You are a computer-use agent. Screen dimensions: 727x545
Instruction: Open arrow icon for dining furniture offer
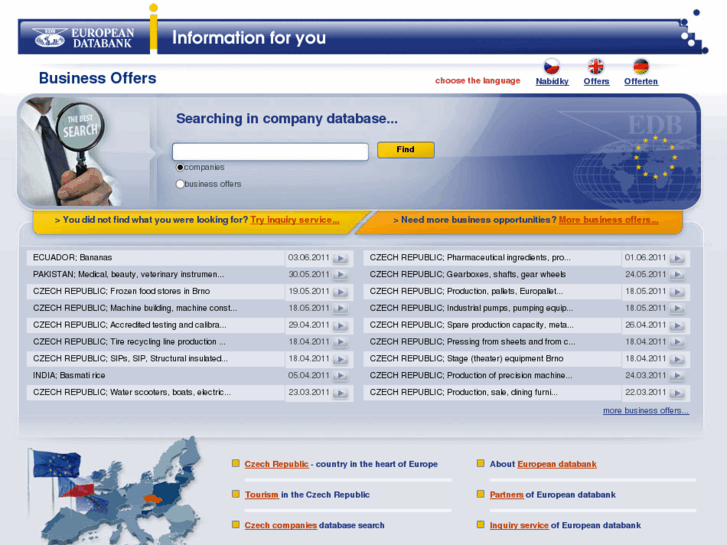[677, 393]
